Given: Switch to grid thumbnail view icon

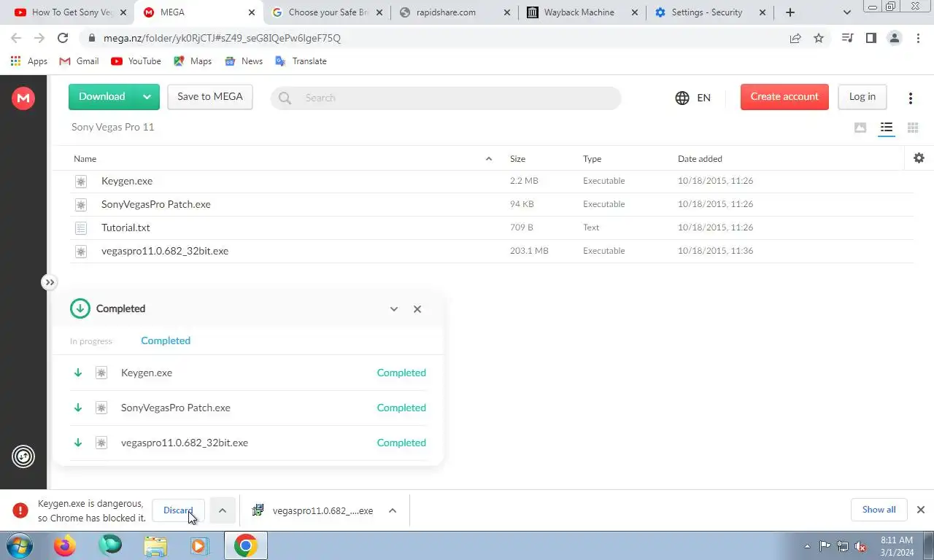Looking at the screenshot, I should pos(913,128).
